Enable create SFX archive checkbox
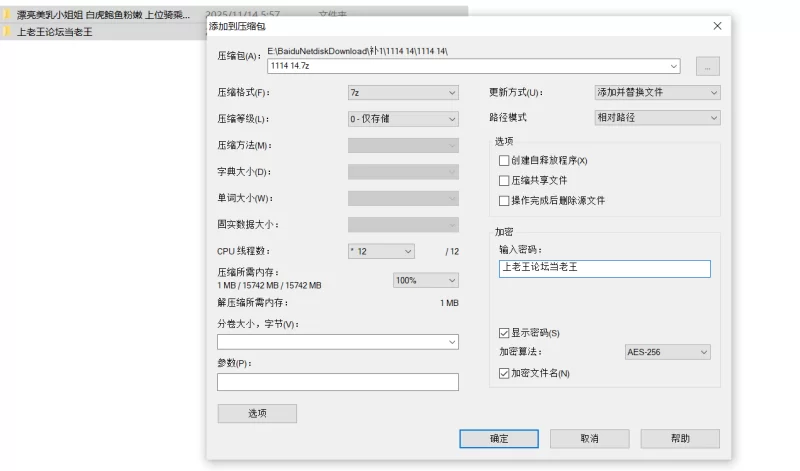800x471 pixels. [504, 161]
